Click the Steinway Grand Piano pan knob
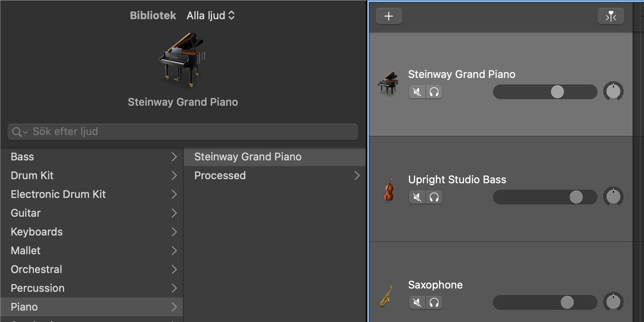This screenshot has height=322, width=644. 613,92
